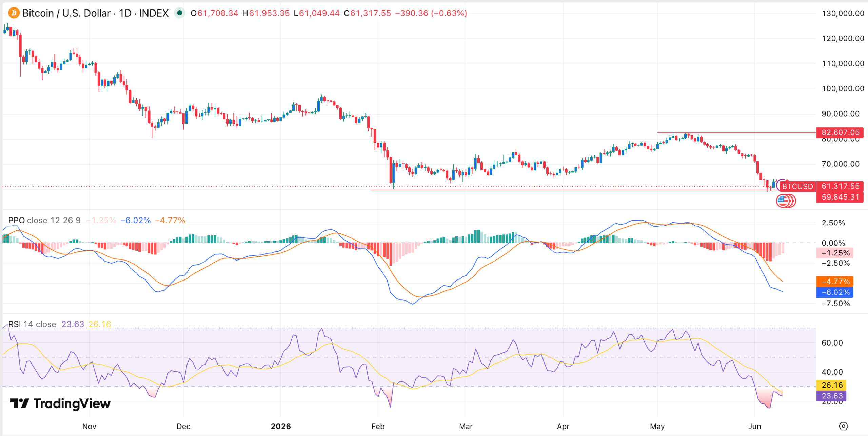Screen dimensions: 868x436
Task: Click the Feb label on time axis
Action: [378, 426]
